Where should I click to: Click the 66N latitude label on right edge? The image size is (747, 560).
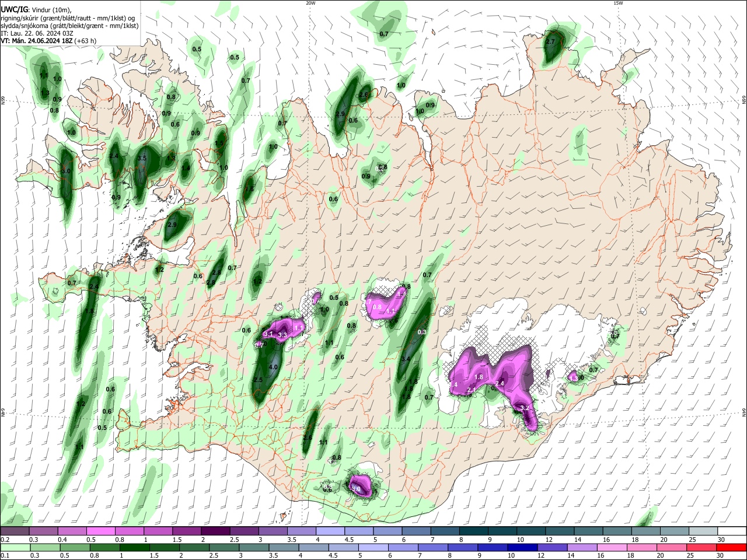click(x=744, y=101)
